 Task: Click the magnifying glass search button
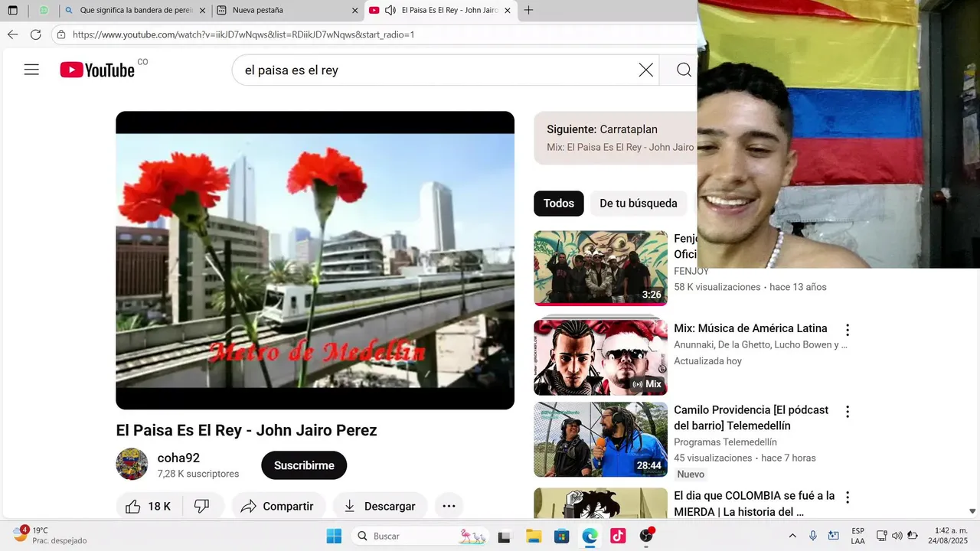pos(684,70)
